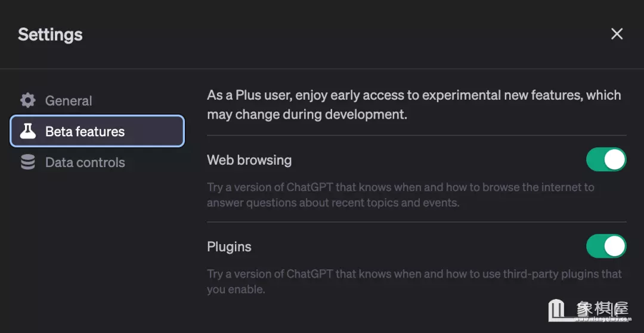Disable the Web browsing toggle
Viewport: 644px width, 333px height.
tap(606, 160)
